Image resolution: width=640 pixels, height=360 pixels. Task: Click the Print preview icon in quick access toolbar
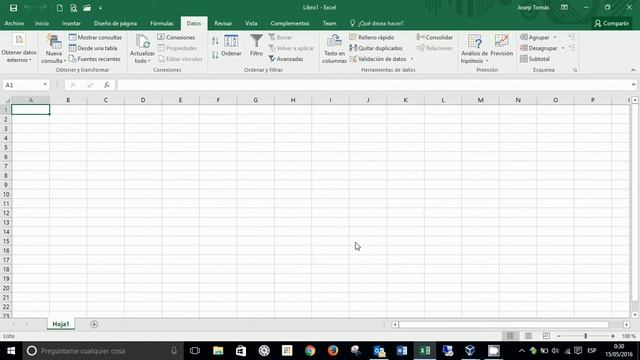click(73, 8)
